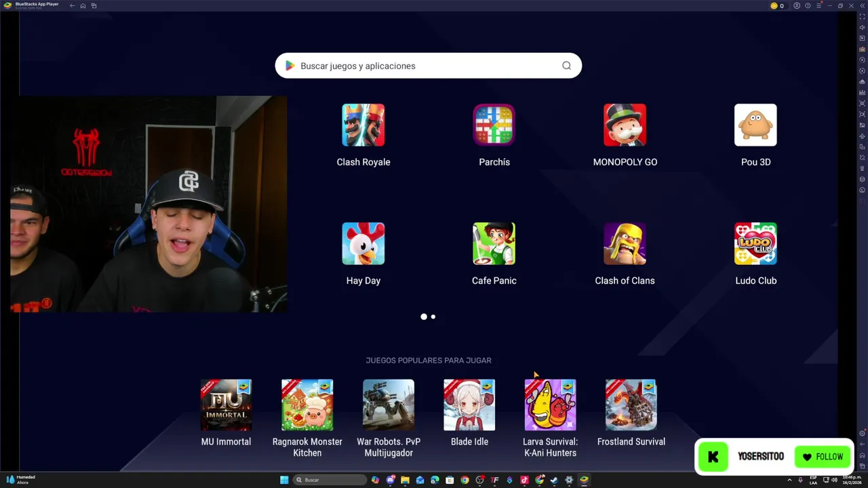This screenshot has width=868, height=488.
Task: Launch the Pou 3D app icon
Action: pos(755,125)
